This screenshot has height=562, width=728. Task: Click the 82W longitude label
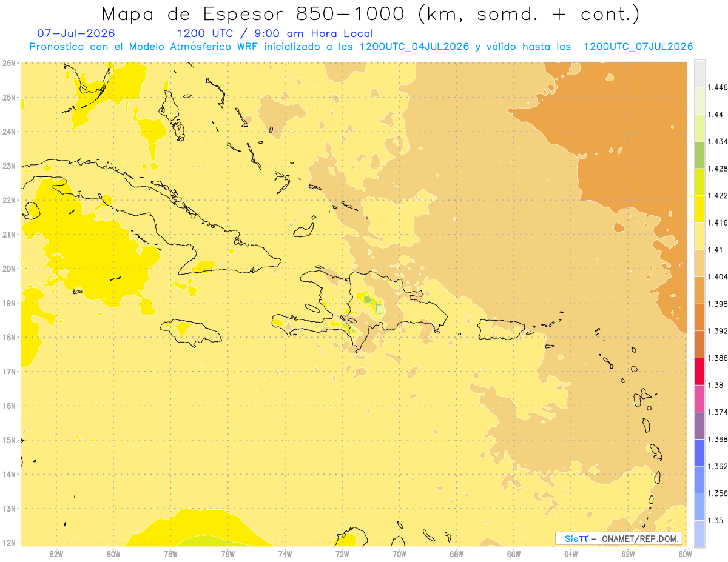(56, 554)
